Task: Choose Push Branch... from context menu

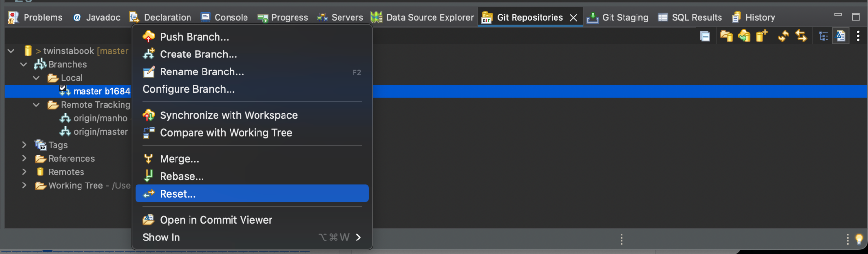Action: 252,37
